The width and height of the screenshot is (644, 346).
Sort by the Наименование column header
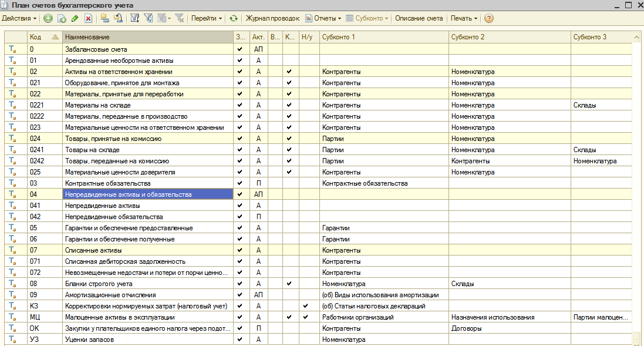[x=148, y=37]
